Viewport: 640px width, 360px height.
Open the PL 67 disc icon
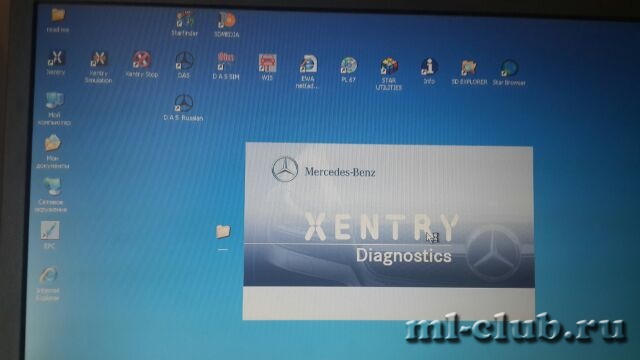point(349,70)
